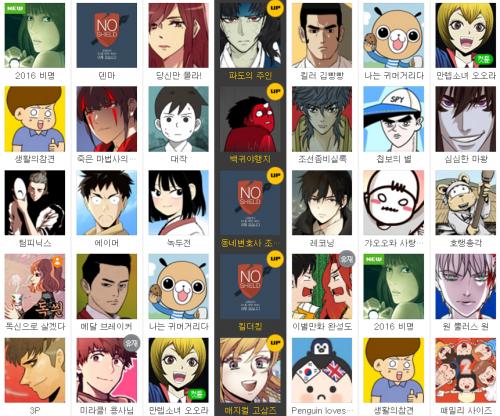
Task: Click the 에이머 spiky-haired boy thumbnail
Action: point(107,203)
